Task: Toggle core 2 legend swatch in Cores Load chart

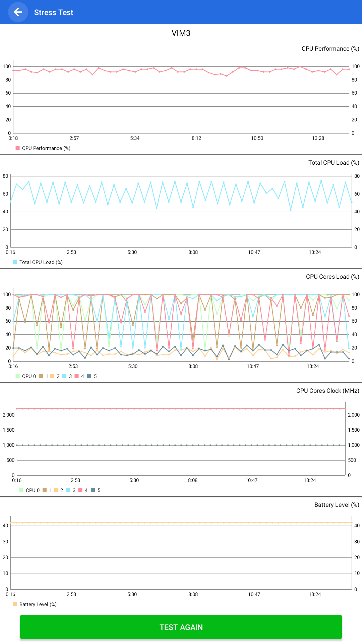Action: pyautogui.click(x=52, y=376)
